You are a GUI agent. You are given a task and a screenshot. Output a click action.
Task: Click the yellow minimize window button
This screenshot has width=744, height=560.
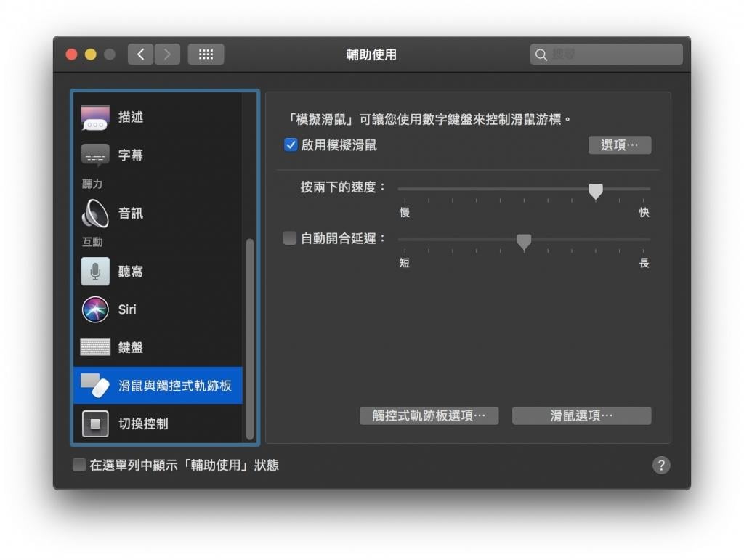click(x=91, y=54)
